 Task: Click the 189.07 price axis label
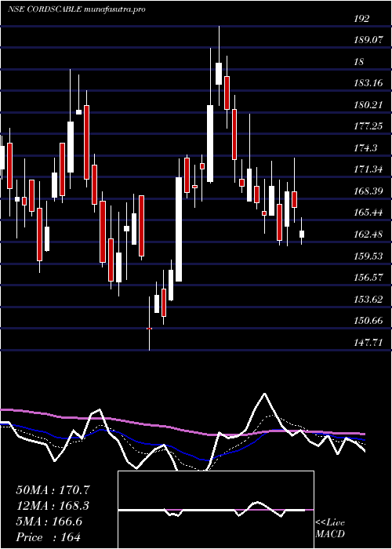[367, 40]
